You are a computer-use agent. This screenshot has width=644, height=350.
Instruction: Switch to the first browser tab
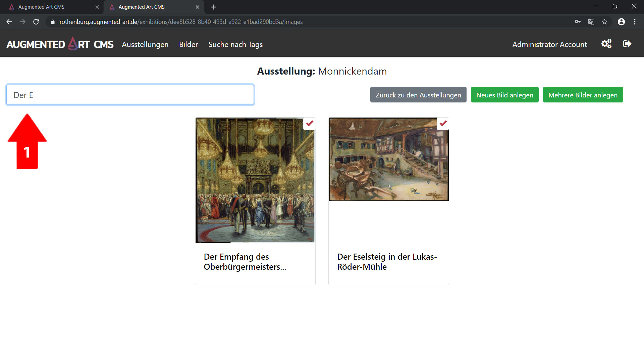[52, 7]
